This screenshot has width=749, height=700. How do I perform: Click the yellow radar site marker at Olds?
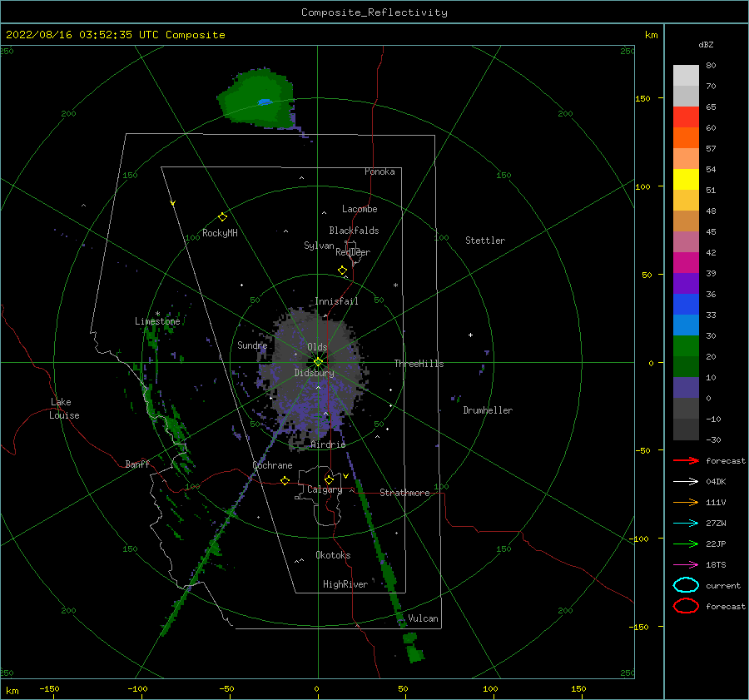tap(318, 362)
